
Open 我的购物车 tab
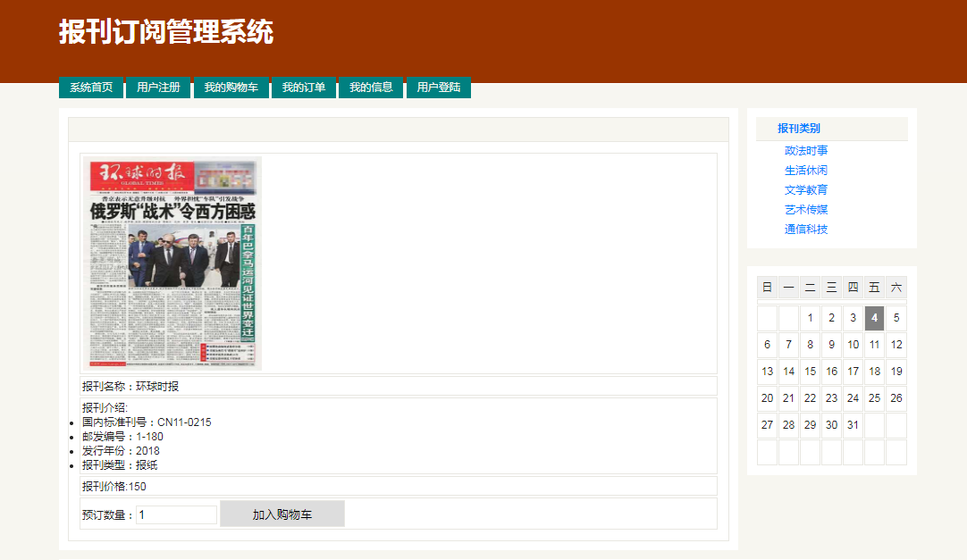tap(231, 88)
